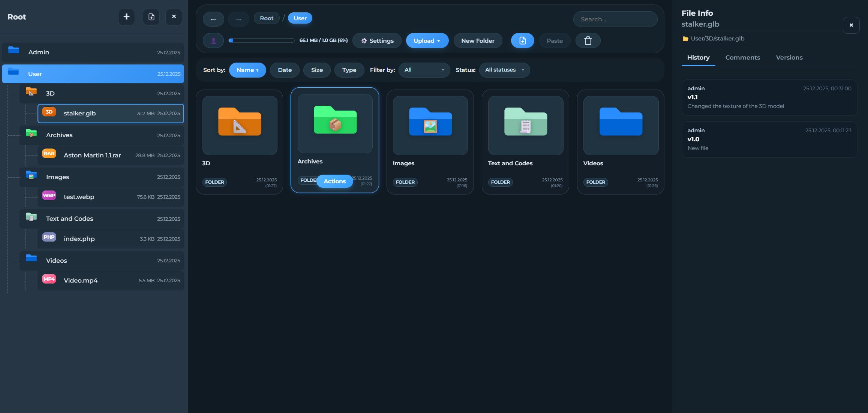Switch to the Comments tab
This screenshot has width=868, height=413.
[742, 57]
